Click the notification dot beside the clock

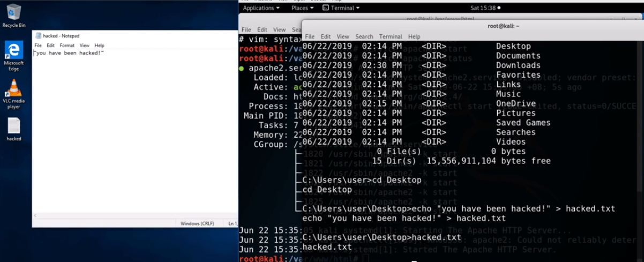pos(499,8)
